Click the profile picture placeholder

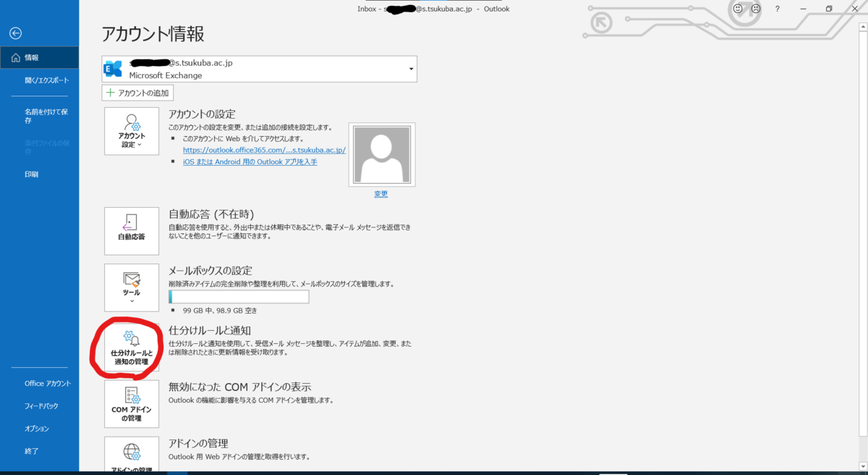pos(381,154)
